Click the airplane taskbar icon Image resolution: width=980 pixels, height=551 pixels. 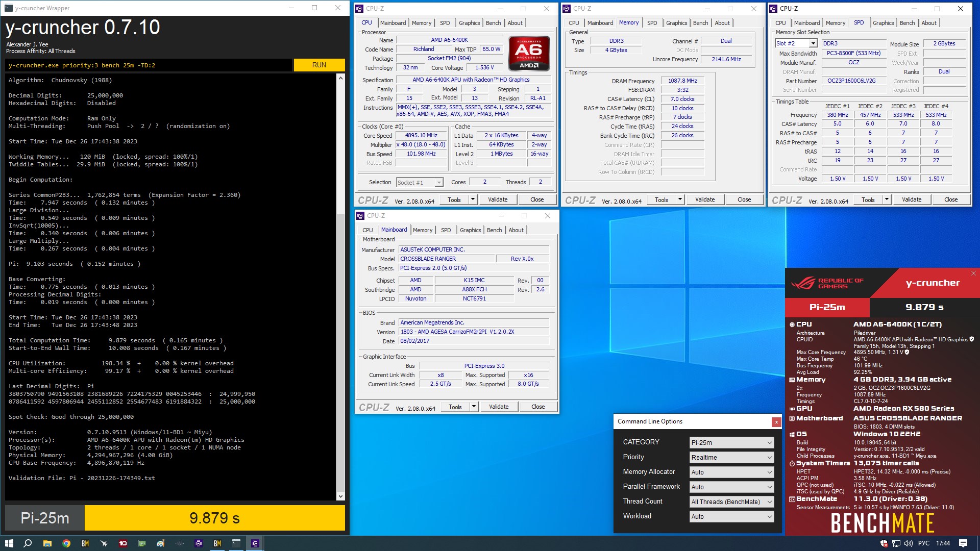tap(104, 543)
